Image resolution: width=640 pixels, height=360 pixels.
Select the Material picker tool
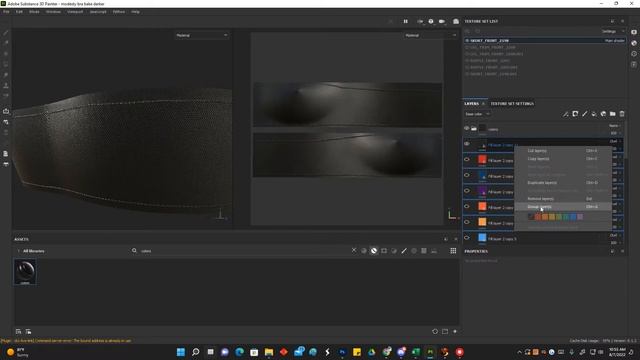(6, 96)
